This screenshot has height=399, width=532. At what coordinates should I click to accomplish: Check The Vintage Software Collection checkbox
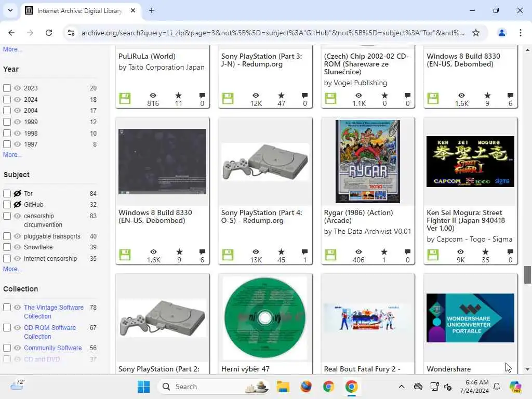pyautogui.click(x=7, y=308)
